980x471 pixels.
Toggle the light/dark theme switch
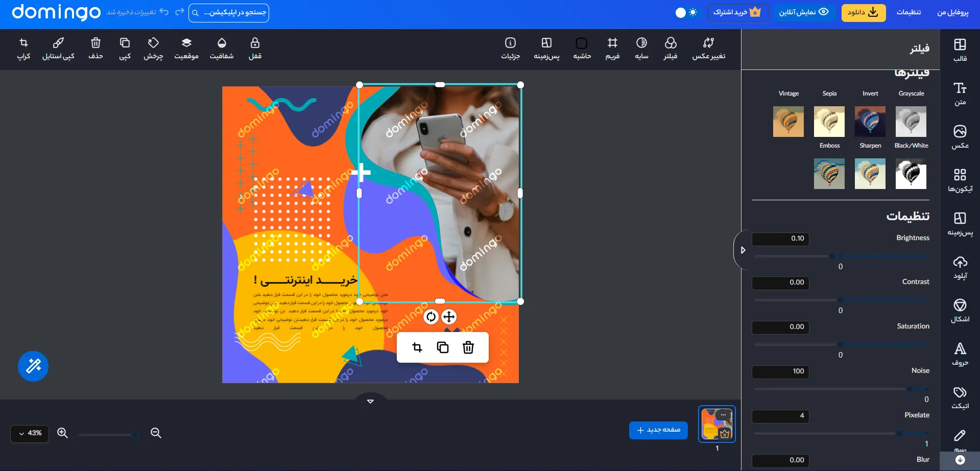(686, 12)
